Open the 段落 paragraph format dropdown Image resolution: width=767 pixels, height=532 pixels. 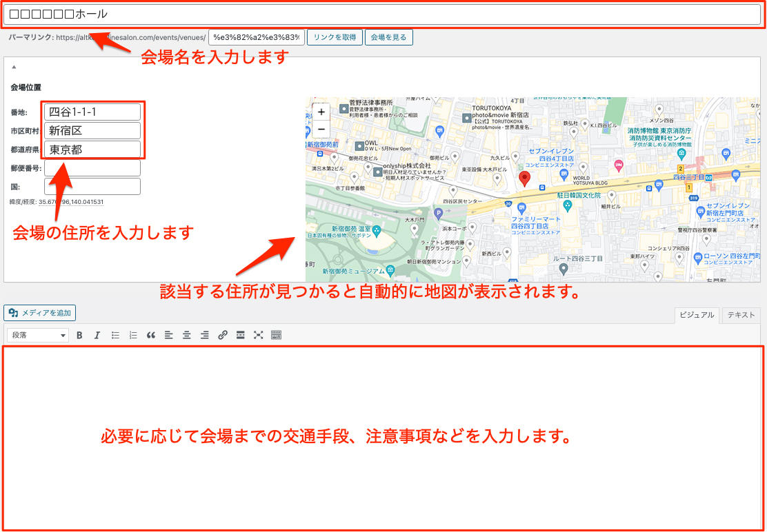point(38,336)
